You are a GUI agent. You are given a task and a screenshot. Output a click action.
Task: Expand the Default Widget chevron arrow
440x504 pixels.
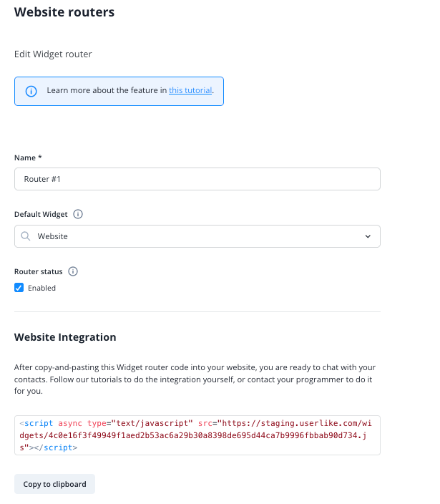pos(368,236)
